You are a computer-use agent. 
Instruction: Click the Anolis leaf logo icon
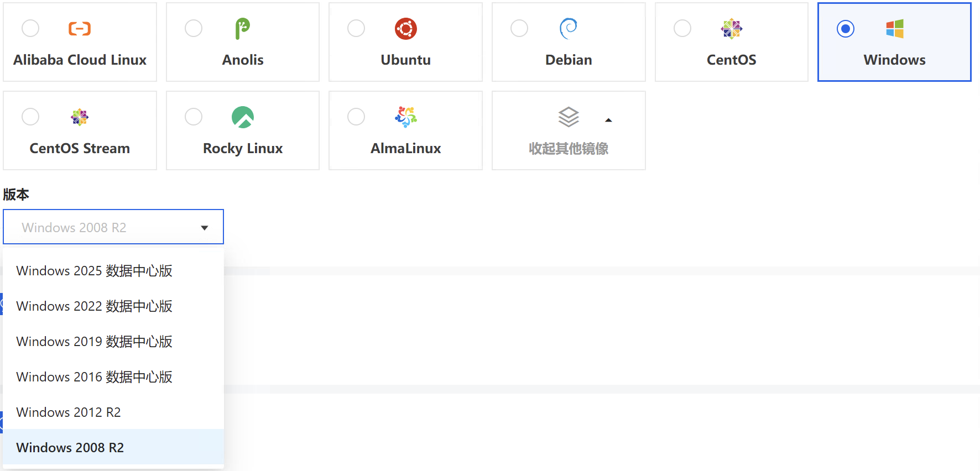point(243,28)
